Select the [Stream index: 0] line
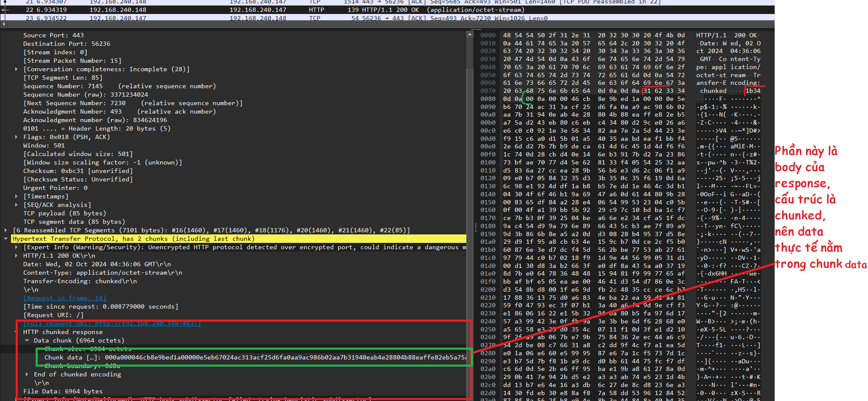This screenshot has width=868, height=401. (55, 52)
